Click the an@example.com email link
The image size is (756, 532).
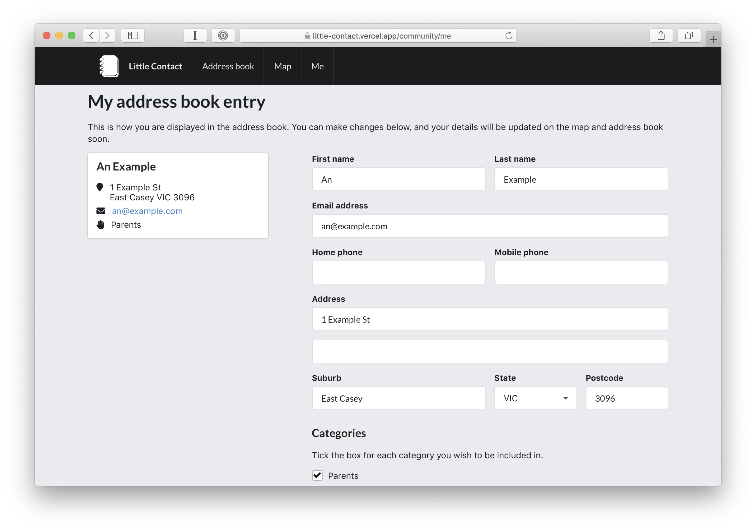(147, 211)
